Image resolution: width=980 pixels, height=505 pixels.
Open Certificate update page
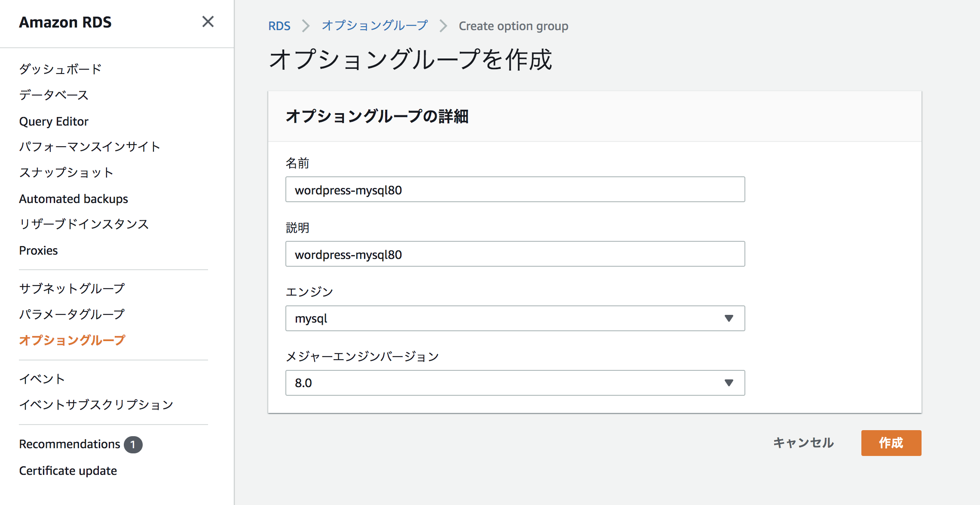click(x=68, y=471)
